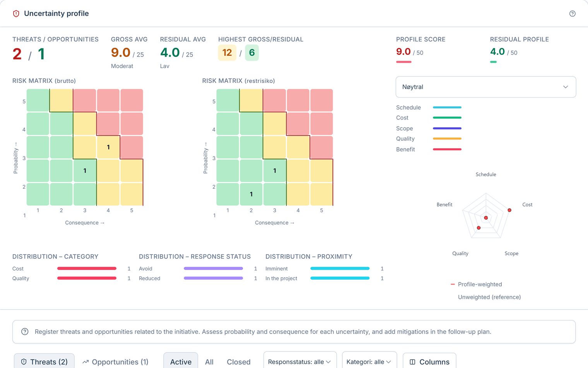Click the Quality axis data point on radar
Screen dimensions: 588x368
tap(479, 228)
